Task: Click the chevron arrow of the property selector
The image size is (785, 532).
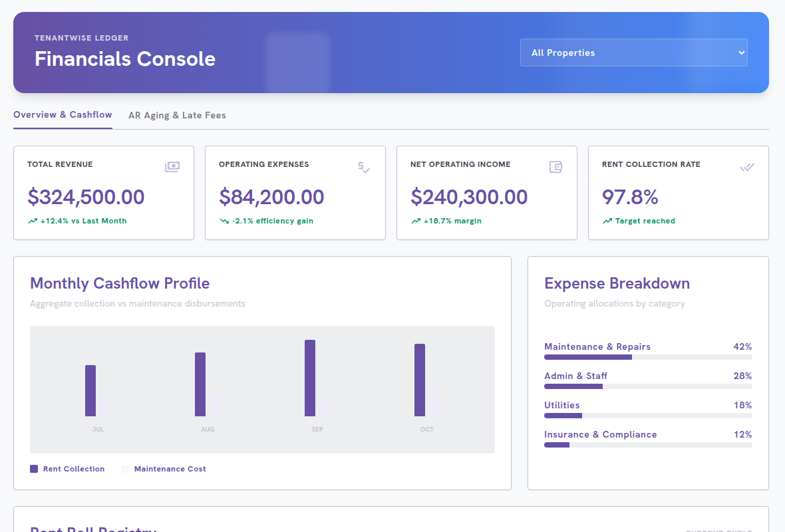Action: 742,53
